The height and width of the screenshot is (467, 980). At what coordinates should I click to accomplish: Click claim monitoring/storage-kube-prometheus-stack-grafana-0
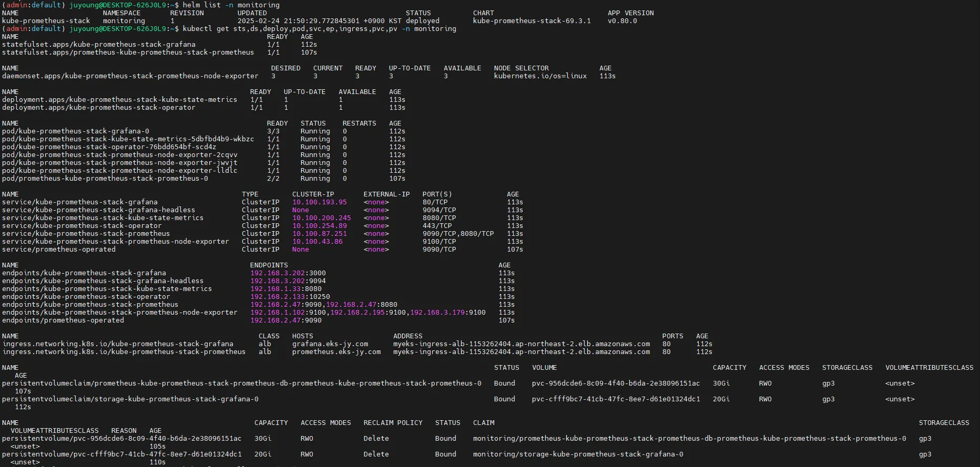click(x=578, y=454)
